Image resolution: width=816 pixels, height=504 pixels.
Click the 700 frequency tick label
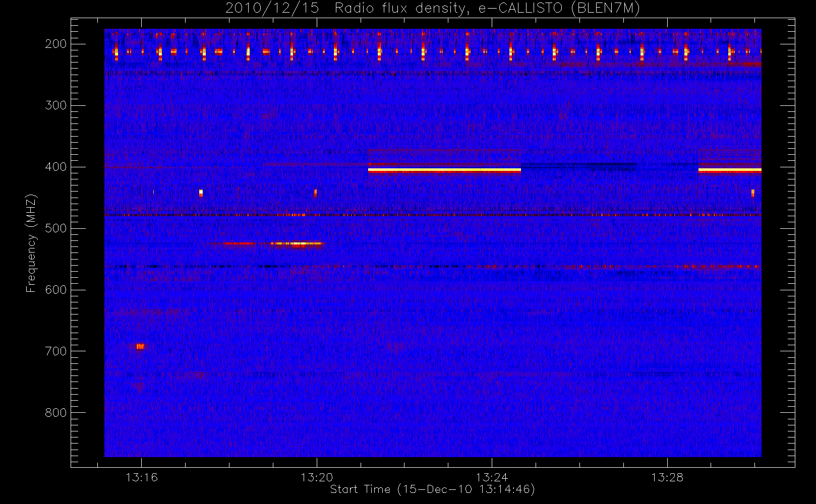point(56,351)
